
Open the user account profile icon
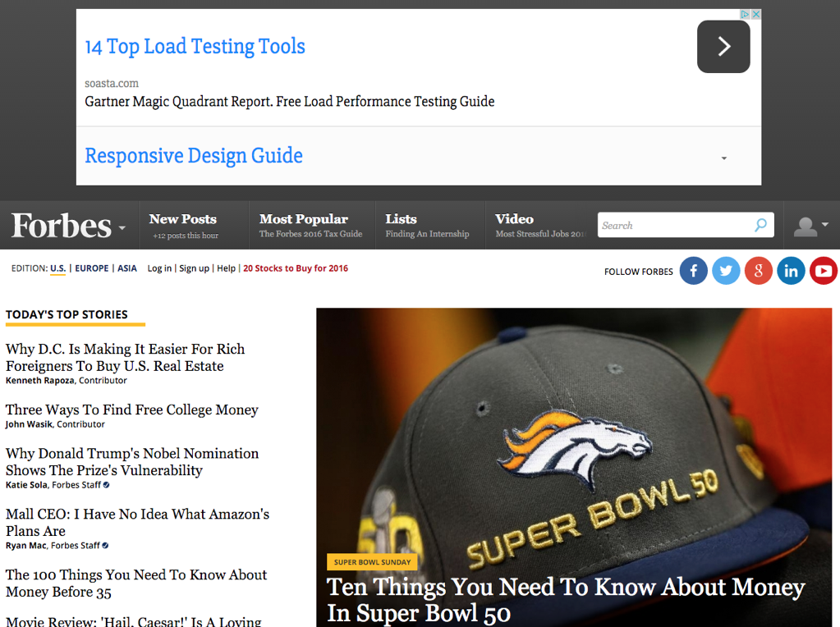coord(806,227)
